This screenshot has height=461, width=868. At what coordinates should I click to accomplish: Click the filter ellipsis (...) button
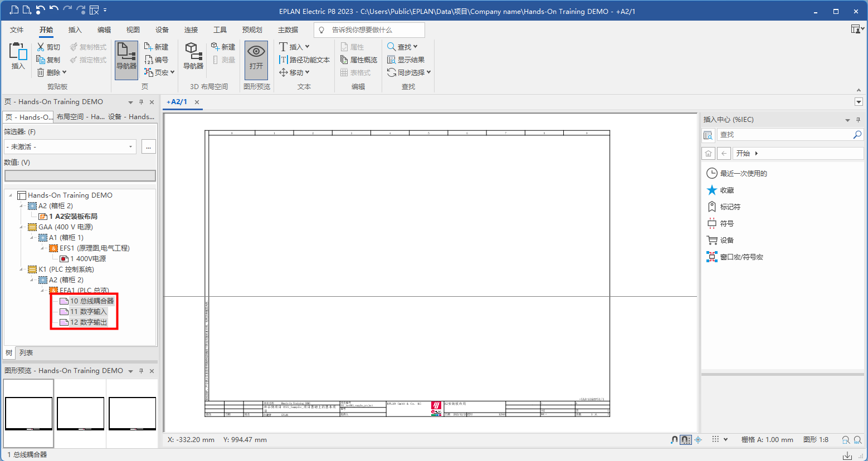pos(148,147)
